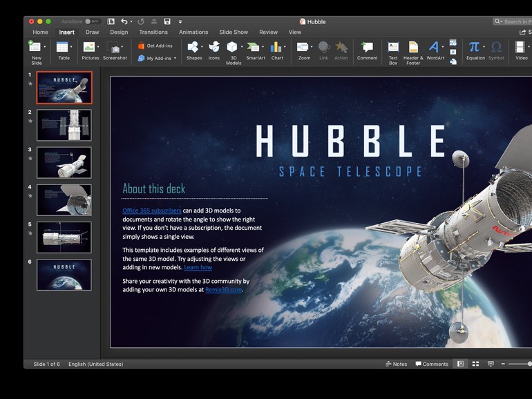The width and height of the screenshot is (532, 399).
Task: Toggle Comments pane in status bar
Action: coord(432,364)
